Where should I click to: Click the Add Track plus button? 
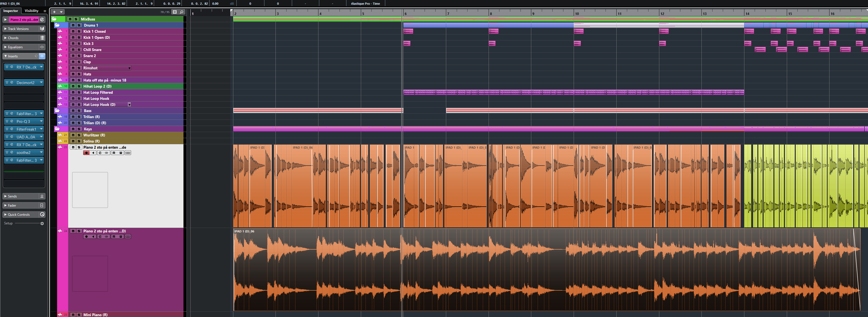[54, 12]
